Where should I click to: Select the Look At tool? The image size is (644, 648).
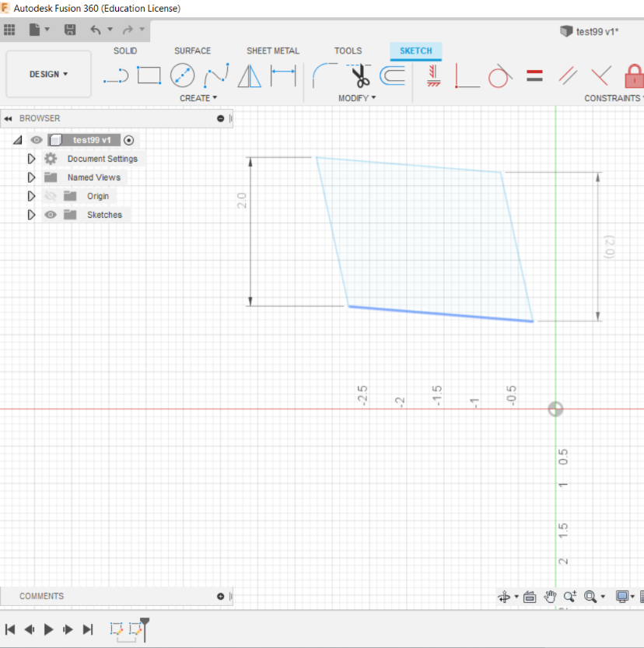pyautogui.click(x=530, y=597)
